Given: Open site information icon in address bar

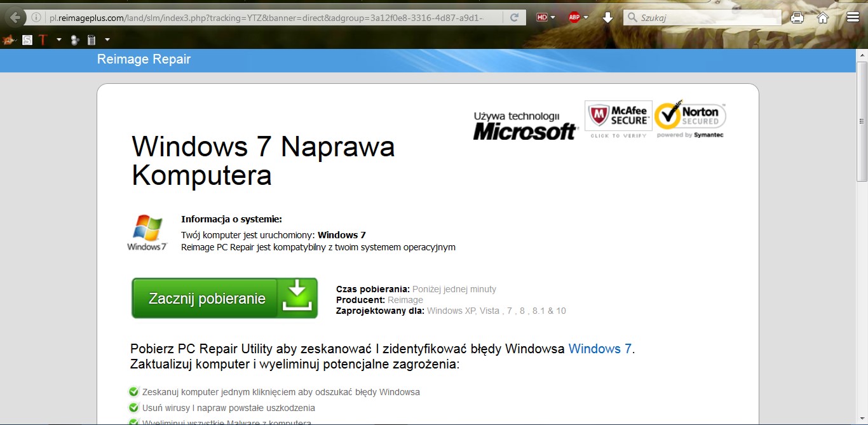Looking at the screenshot, I should tap(37, 17).
